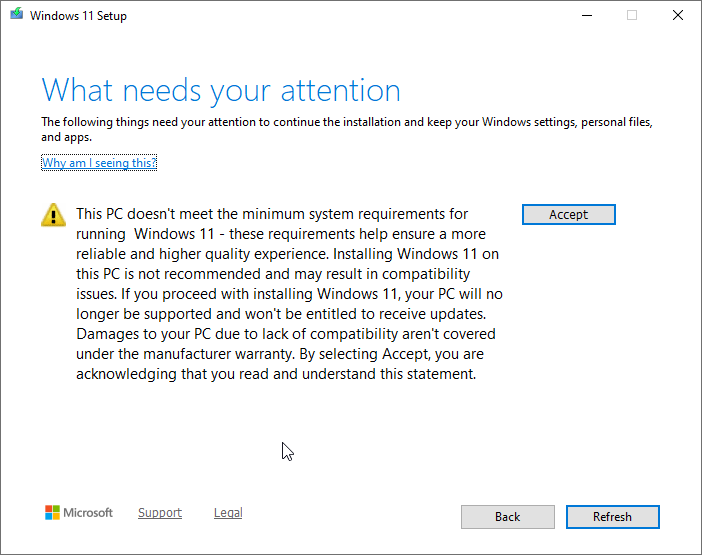Close the Windows 11 Setup window
The height and width of the screenshot is (555, 702).
(678, 16)
